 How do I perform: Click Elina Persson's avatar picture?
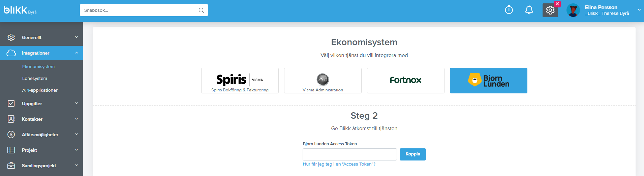[x=573, y=10]
